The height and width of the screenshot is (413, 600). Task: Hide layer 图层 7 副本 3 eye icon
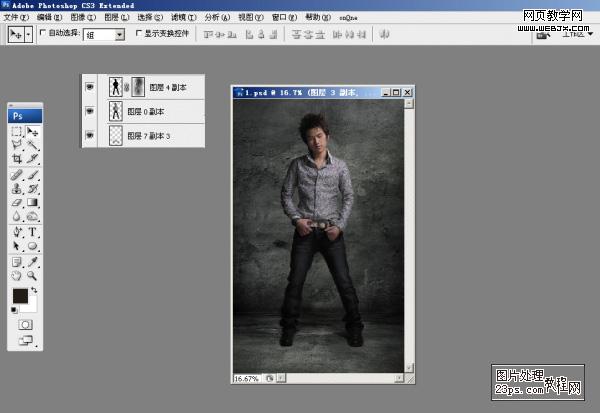(x=90, y=134)
